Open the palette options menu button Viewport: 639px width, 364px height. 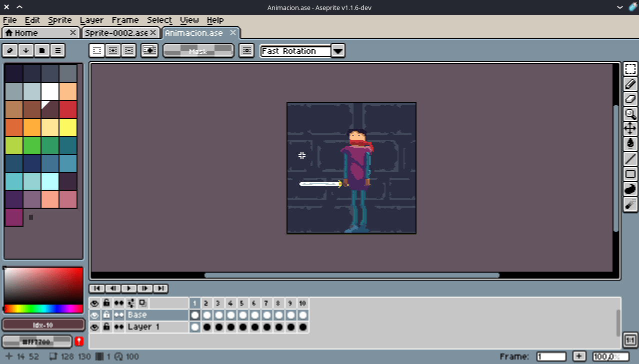pos(58,50)
